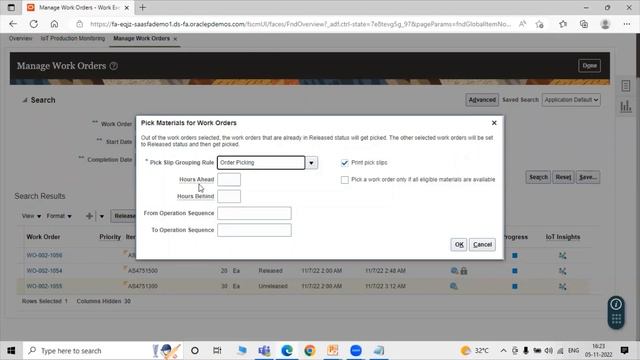Sort by the Work Order column header

(43, 237)
